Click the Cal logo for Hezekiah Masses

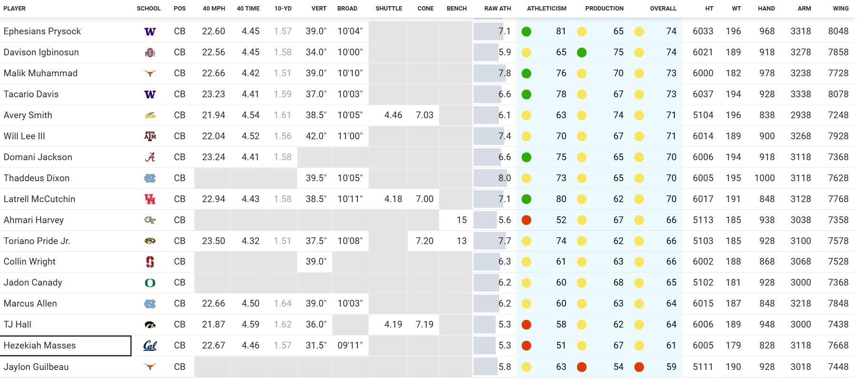[x=150, y=346]
